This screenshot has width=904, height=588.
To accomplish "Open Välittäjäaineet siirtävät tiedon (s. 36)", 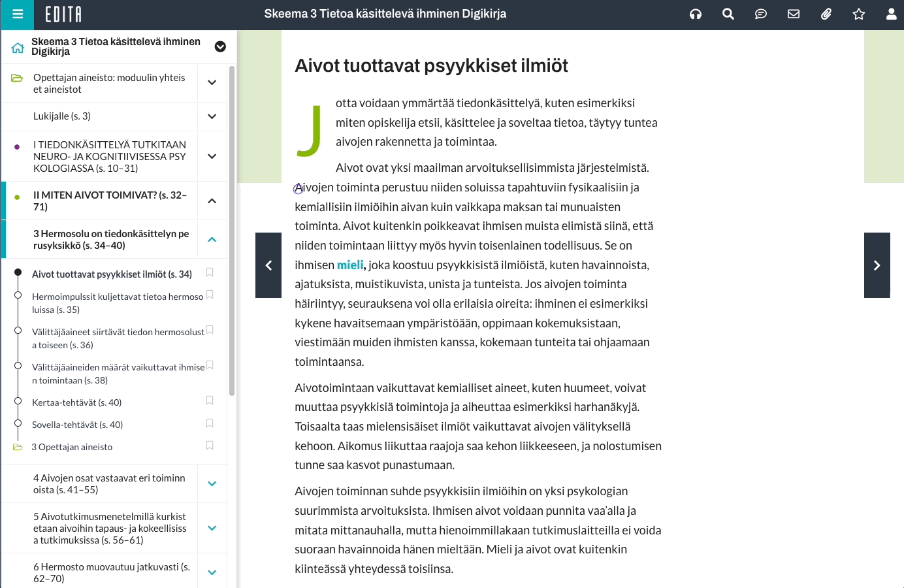I will click(118, 338).
